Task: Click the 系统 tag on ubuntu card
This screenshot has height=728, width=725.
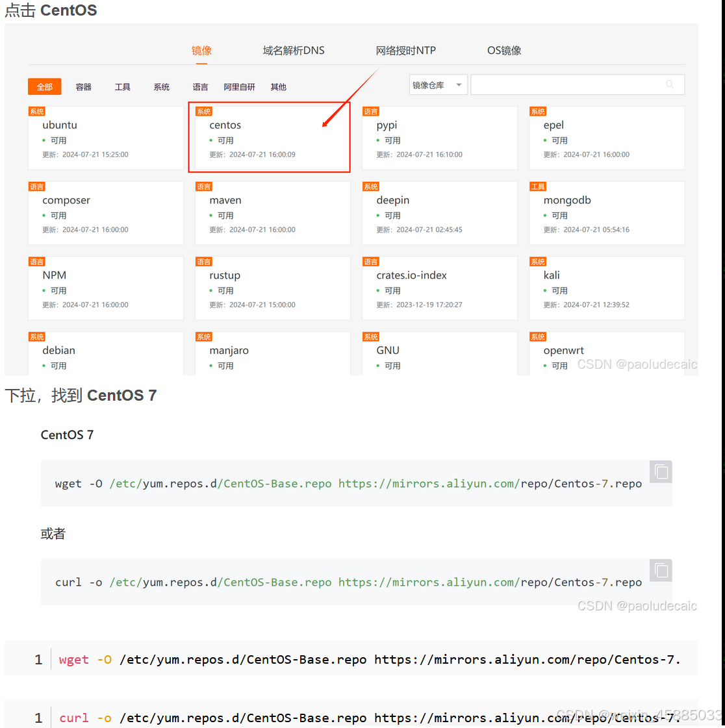Action: (36, 112)
